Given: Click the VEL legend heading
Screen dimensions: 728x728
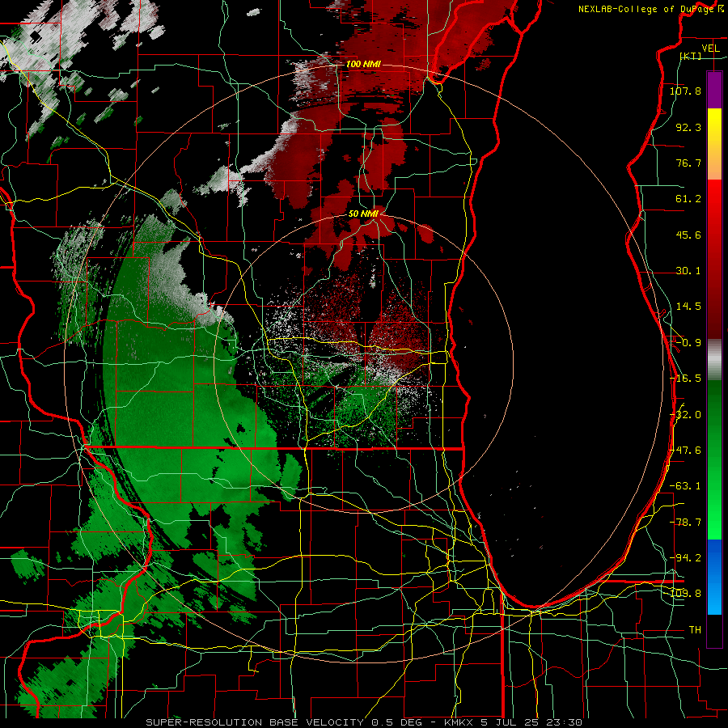Looking at the screenshot, I should pos(710,49).
